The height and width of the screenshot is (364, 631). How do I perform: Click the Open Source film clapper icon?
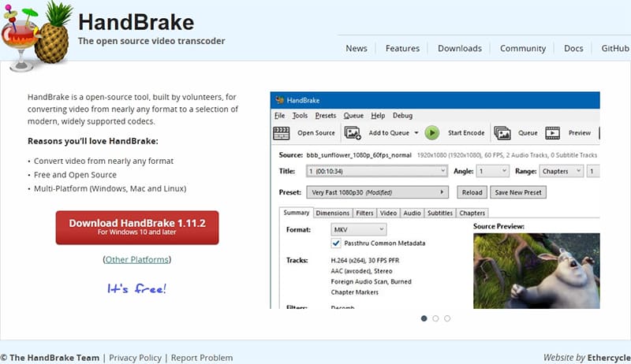click(282, 133)
